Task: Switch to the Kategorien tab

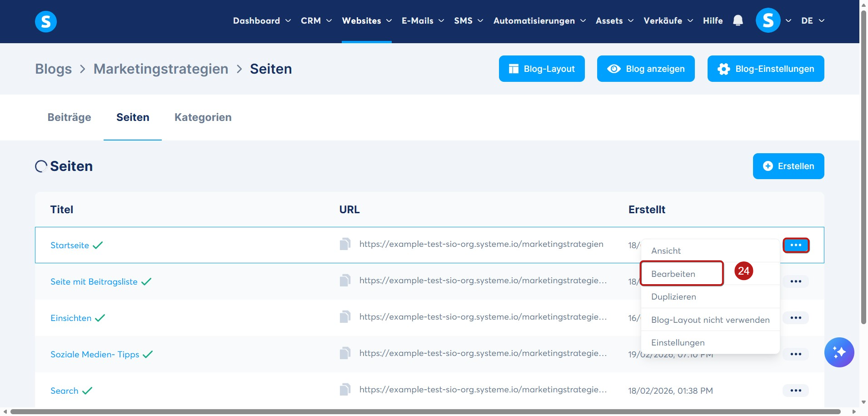Action: (203, 117)
